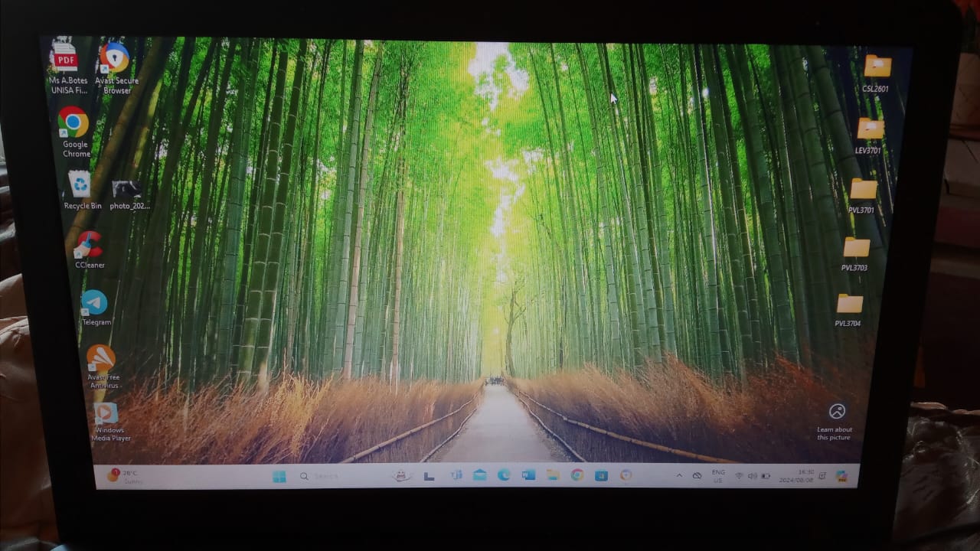Select the PVL3703 folder
The height and width of the screenshot is (551, 980).
click(x=856, y=248)
